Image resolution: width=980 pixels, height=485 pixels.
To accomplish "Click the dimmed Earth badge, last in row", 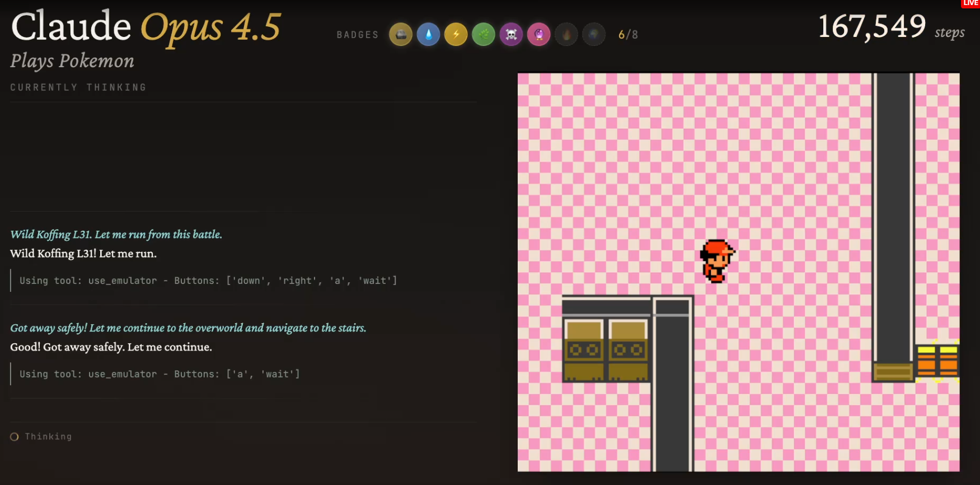I will point(594,35).
